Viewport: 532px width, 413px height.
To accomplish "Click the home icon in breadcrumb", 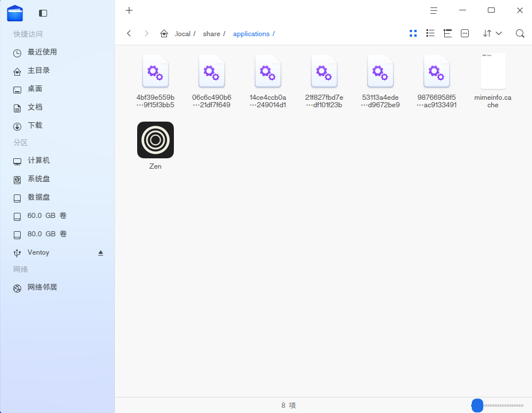I will coord(164,34).
